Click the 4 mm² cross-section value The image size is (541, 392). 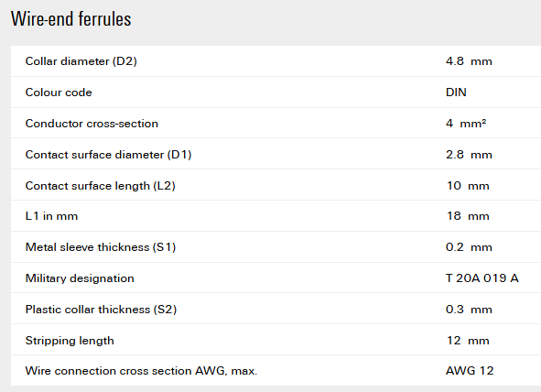(x=466, y=124)
